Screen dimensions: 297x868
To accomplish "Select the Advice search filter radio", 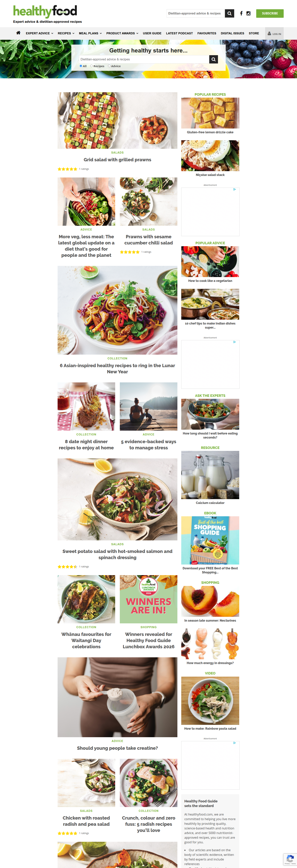I will pos(109,66).
